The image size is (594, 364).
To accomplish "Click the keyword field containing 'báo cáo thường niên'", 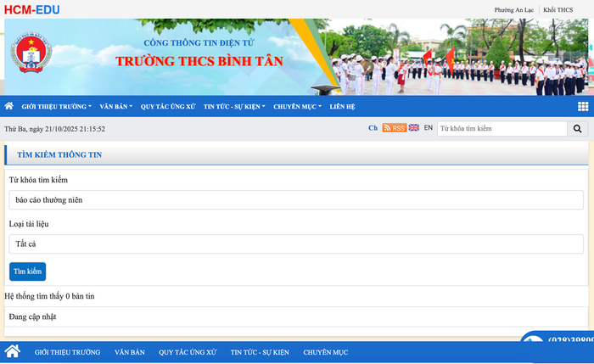I will tap(296, 200).
